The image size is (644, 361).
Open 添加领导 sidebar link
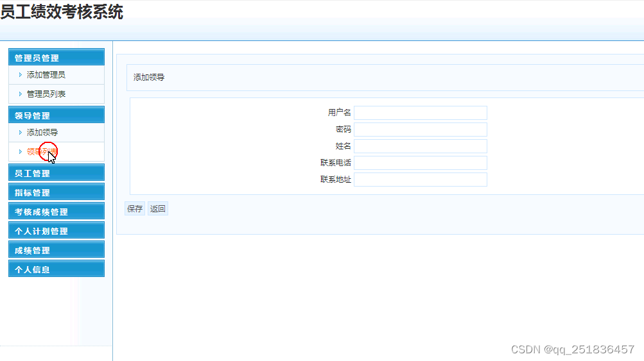[x=42, y=133]
